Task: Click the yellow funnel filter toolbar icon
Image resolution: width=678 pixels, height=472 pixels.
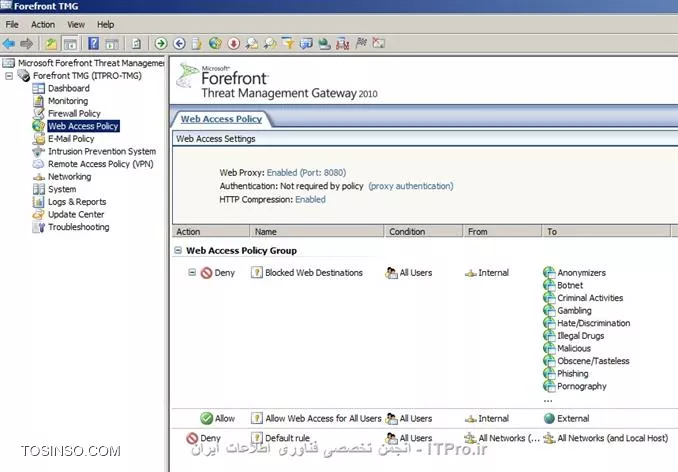Action: point(288,44)
